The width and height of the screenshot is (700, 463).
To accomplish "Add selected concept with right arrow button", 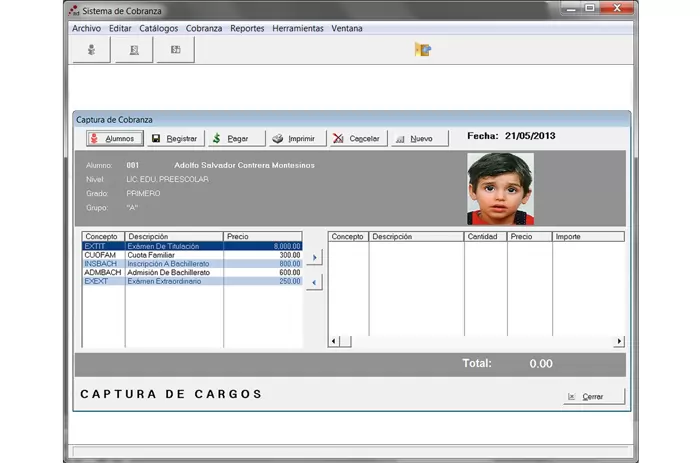I will [314, 258].
